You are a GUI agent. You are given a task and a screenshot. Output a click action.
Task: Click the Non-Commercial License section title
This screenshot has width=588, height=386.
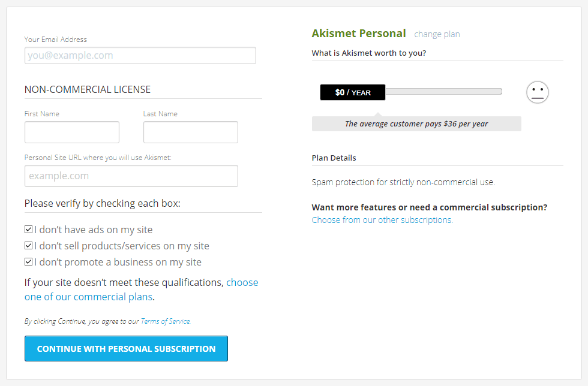pos(88,89)
